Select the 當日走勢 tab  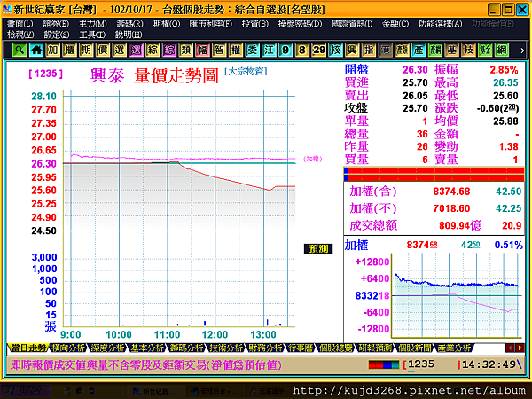pyautogui.click(x=27, y=348)
